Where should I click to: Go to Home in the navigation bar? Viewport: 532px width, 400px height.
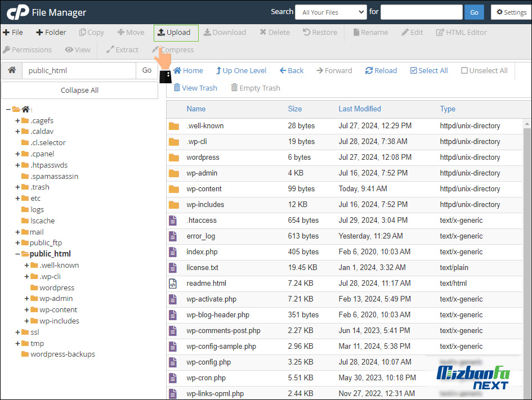click(x=188, y=70)
